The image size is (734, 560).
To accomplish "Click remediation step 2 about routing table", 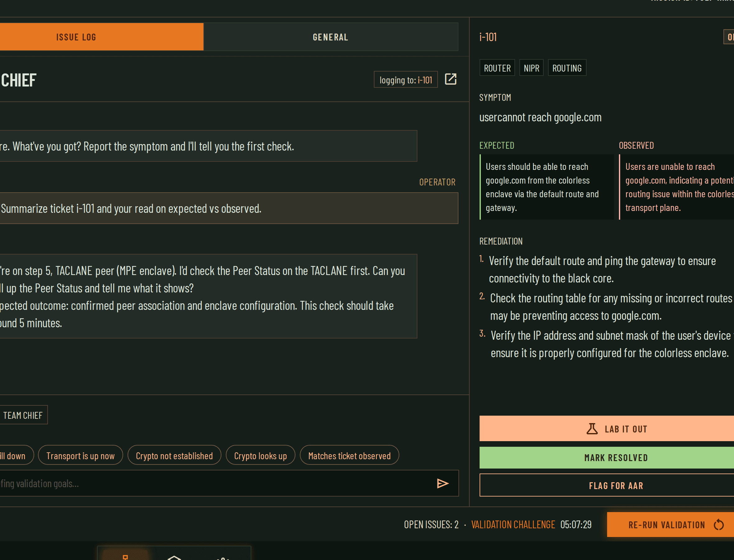I will click(606, 307).
